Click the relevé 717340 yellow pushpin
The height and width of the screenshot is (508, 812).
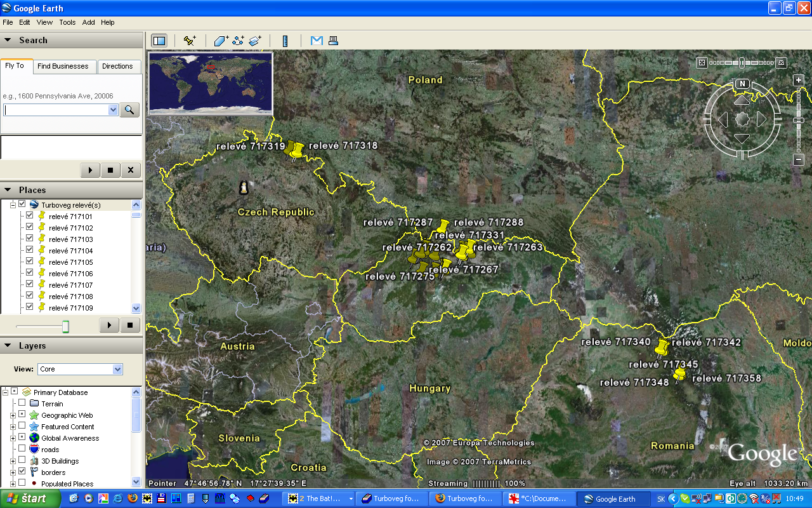pyautogui.click(x=662, y=347)
